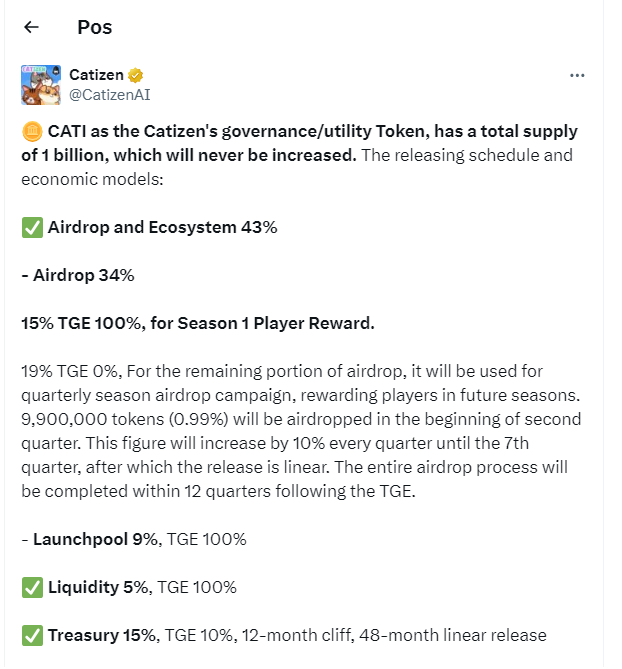This screenshot has height=669, width=622.
Task: Click green check beside Airdrop and Ecosystem
Action: (31, 228)
